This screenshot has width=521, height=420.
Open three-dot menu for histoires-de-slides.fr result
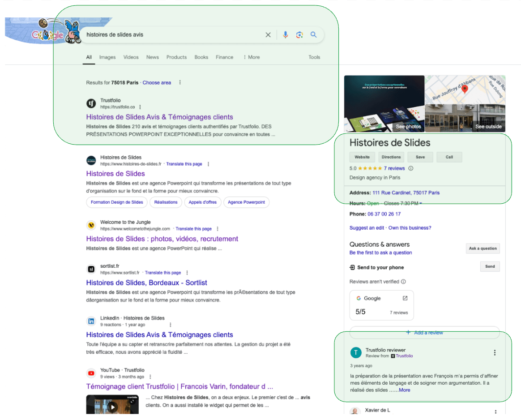208,164
